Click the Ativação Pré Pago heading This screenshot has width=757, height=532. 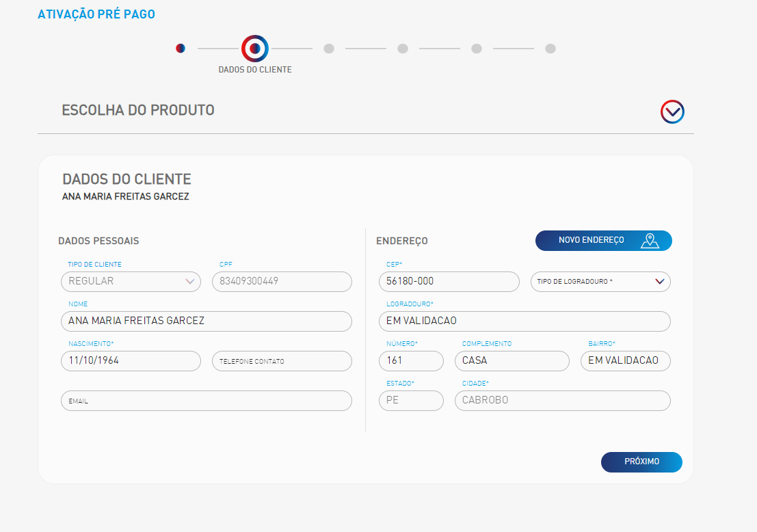(x=96, y=14)
